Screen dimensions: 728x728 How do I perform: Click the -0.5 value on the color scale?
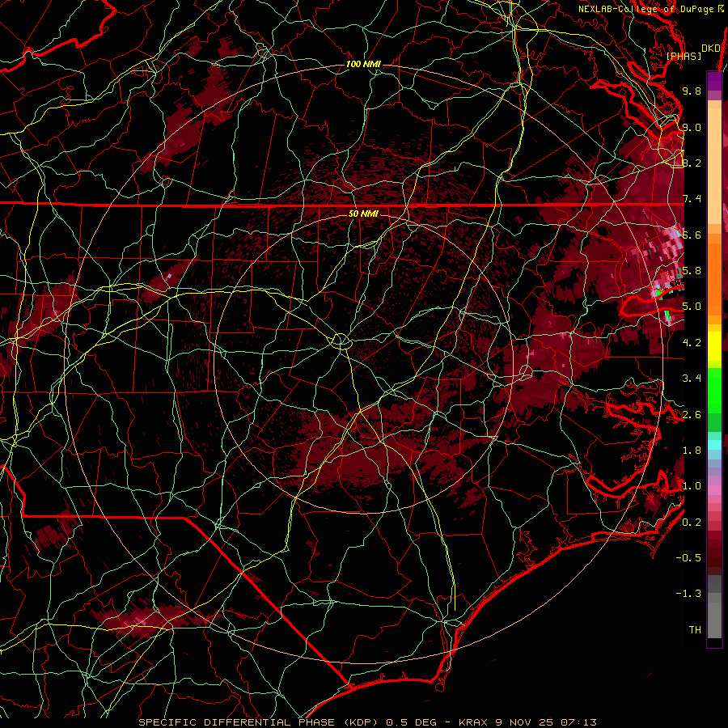(688, 558)
